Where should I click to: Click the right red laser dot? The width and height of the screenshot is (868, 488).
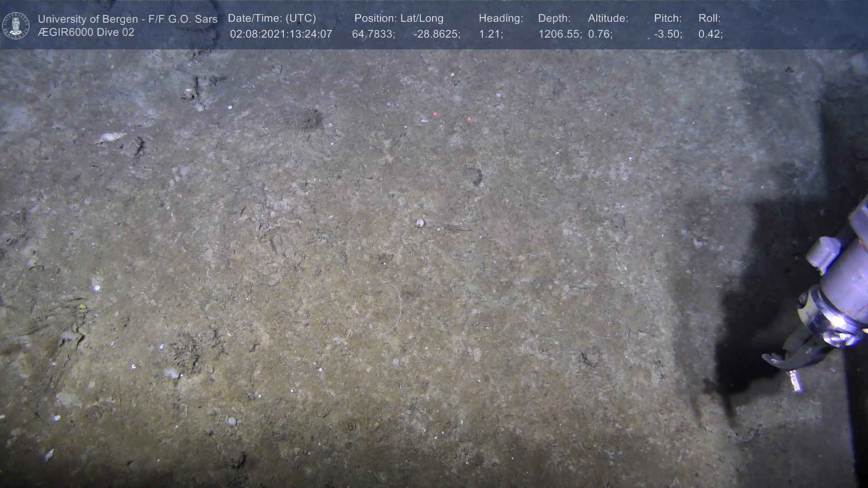click(x=469, y=119)
